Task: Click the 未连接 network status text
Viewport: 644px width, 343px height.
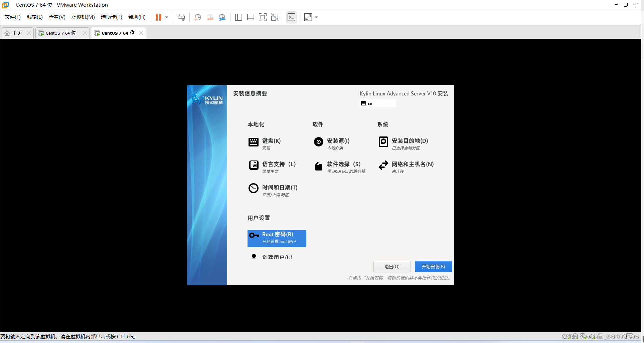Action: point(398,171)
